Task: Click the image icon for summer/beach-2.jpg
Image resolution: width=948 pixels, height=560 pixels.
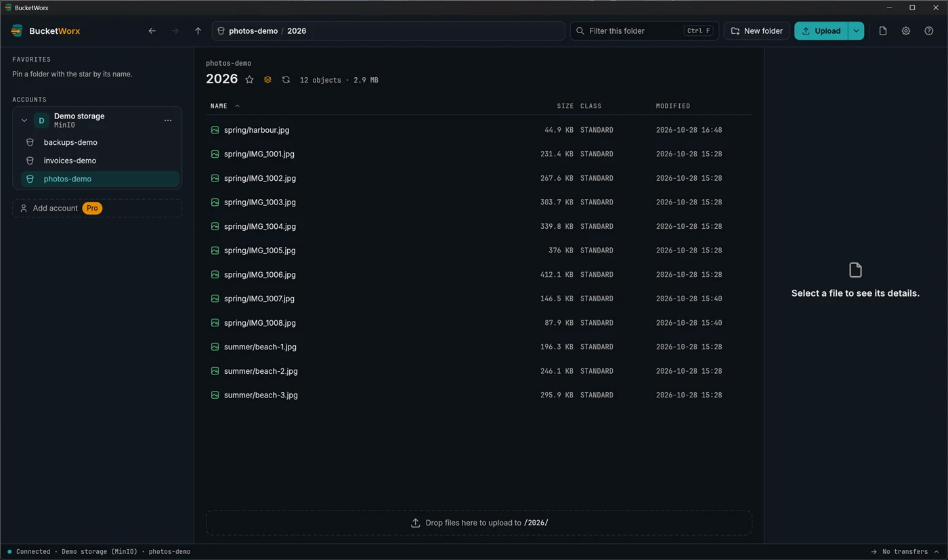Action: tap(215, 371)
